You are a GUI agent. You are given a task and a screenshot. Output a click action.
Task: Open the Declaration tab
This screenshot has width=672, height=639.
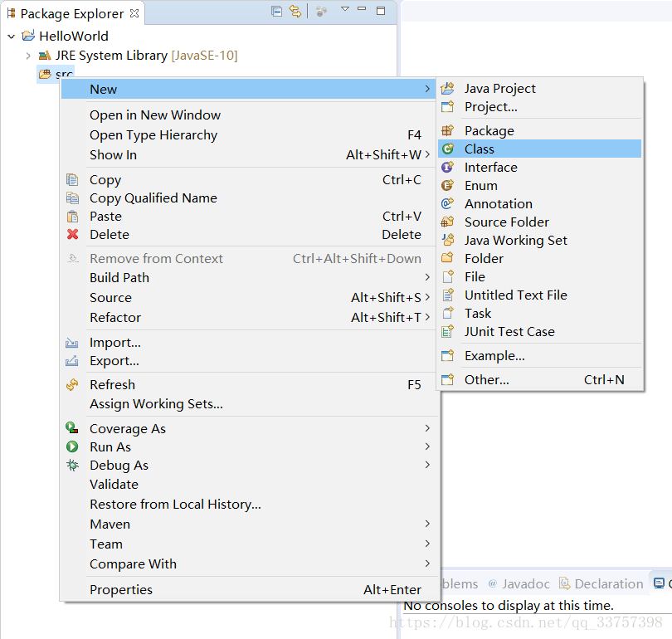point(601,583)
